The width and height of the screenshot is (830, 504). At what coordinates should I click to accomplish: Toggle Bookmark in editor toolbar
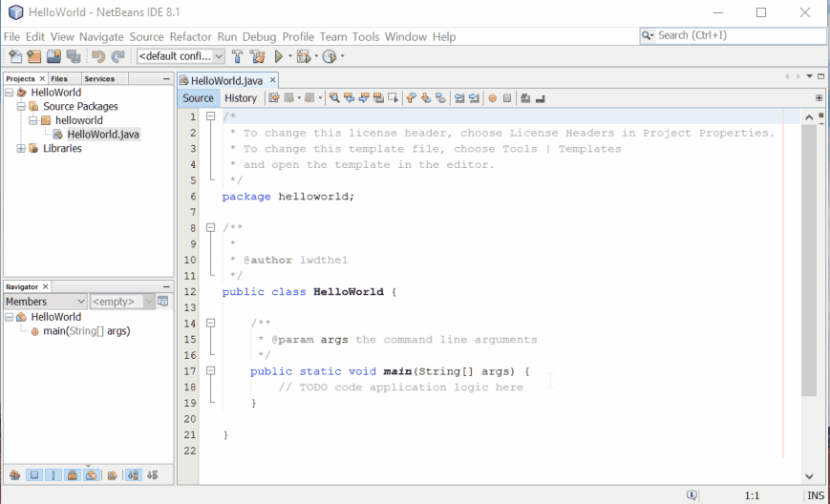tap(440, 97)
